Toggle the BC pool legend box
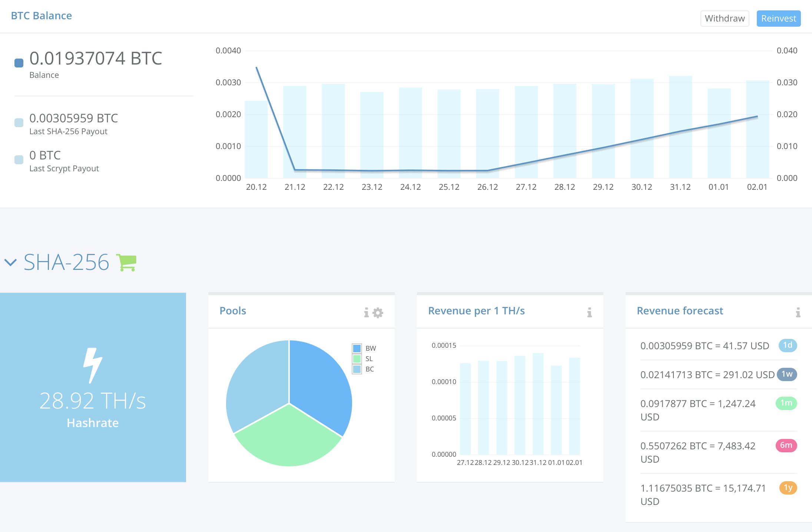The width and height of the screenshot is (812, 532). click(x=357, y=369)
